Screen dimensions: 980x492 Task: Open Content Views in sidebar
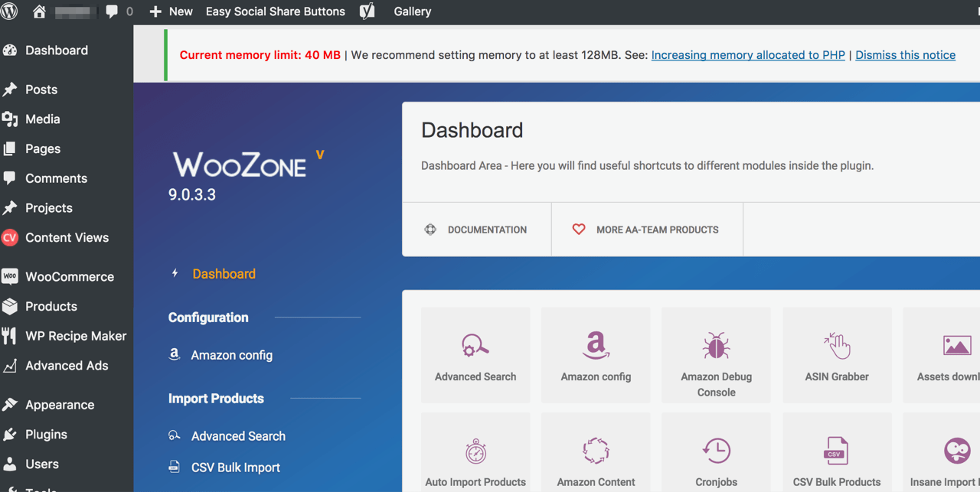click(x=67, y=238)
